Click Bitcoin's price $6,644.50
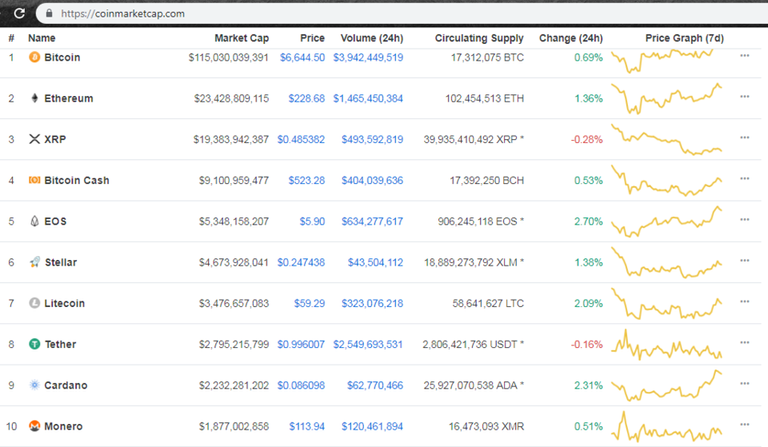Viewport: 768px width, 447px height. tap(302, 57)
